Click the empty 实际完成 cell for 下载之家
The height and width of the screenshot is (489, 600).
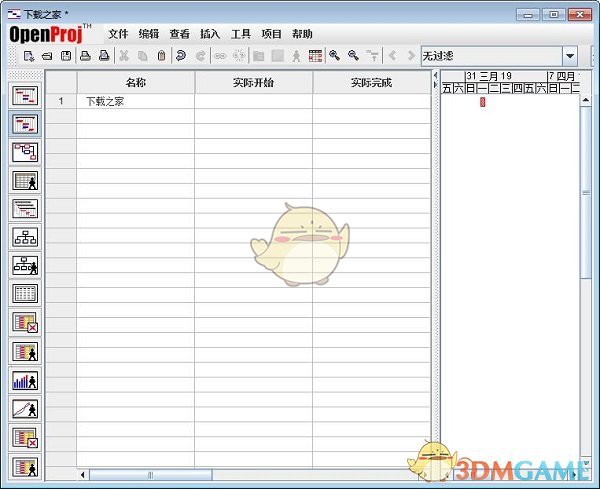[x=371, y=101]
